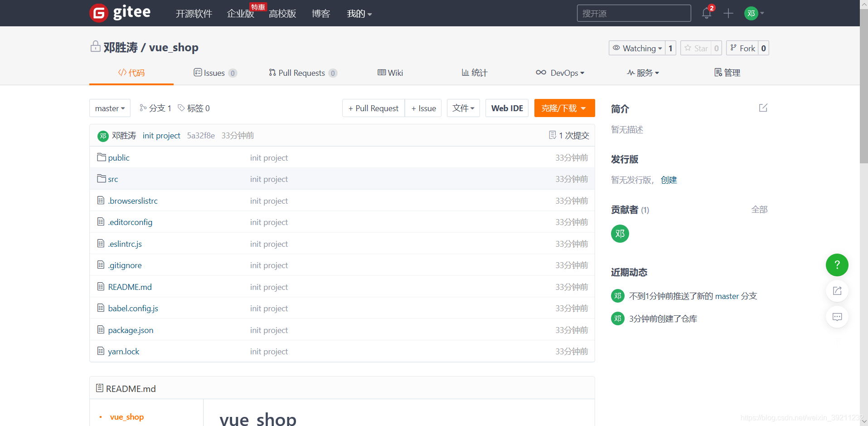Open the Gitee logo home link
Viewport: 868px width, 426px height.
(120, 13)
